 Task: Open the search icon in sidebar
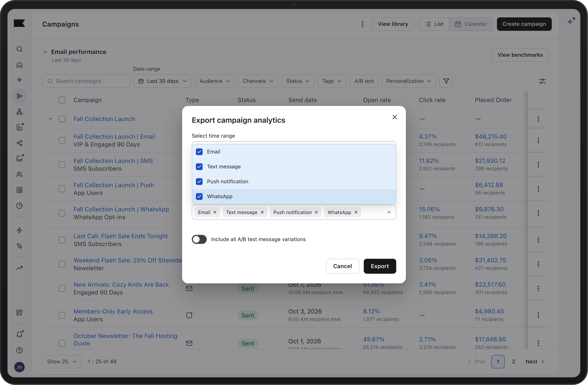pyautogui.click(x=20, y=49)
